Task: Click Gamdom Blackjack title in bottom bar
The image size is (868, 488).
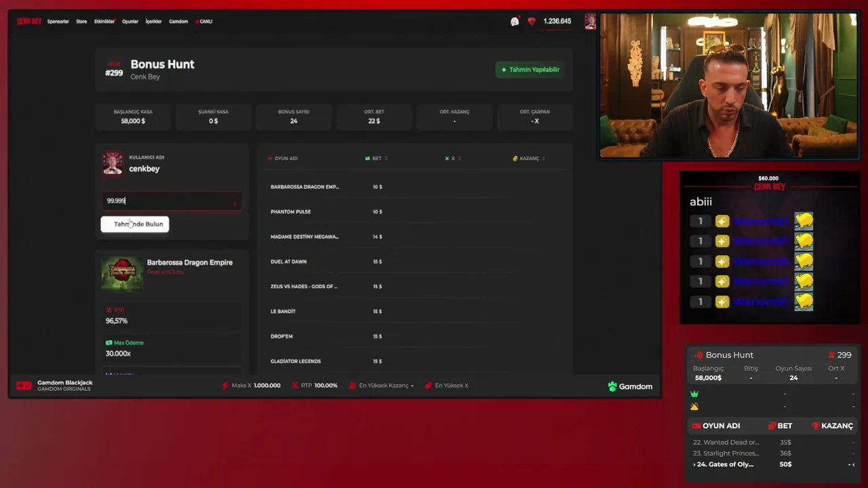Action: 65,383
